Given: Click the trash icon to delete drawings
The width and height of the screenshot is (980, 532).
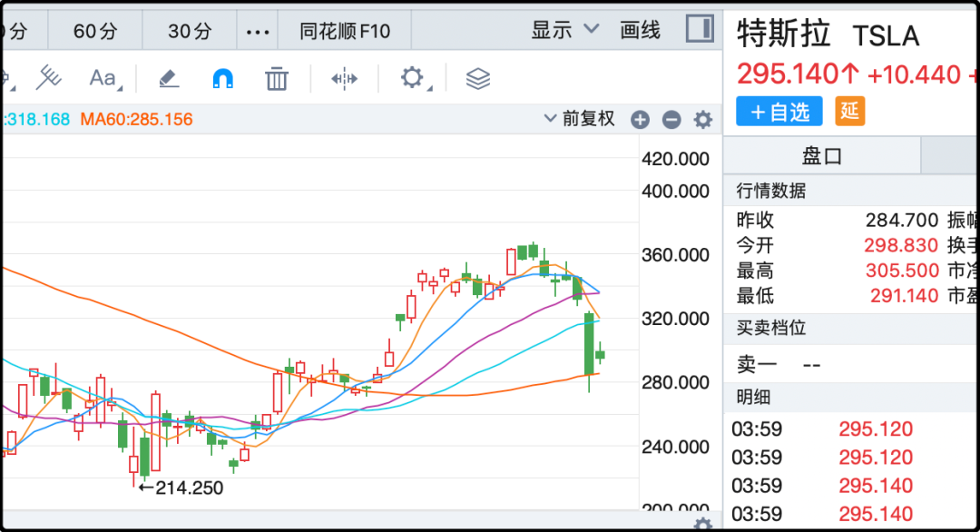Looking at the screenshot, I should click(276, 79).
